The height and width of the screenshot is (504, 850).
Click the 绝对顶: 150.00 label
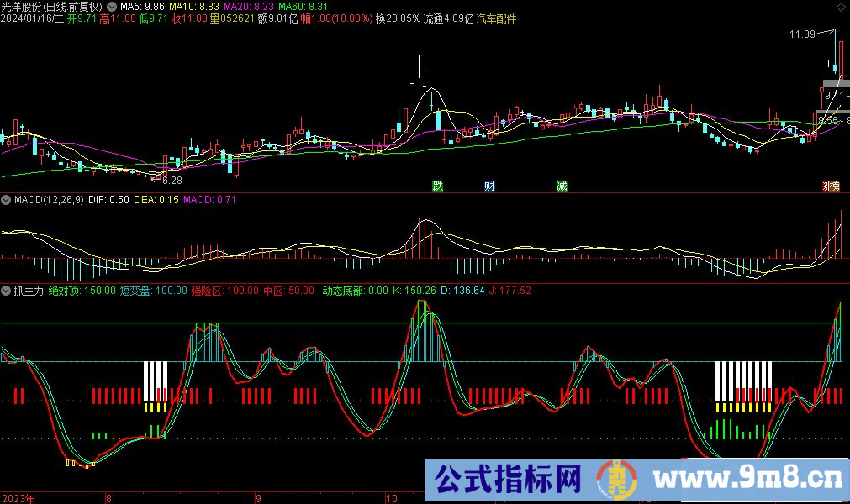click(x=82, y=291)
